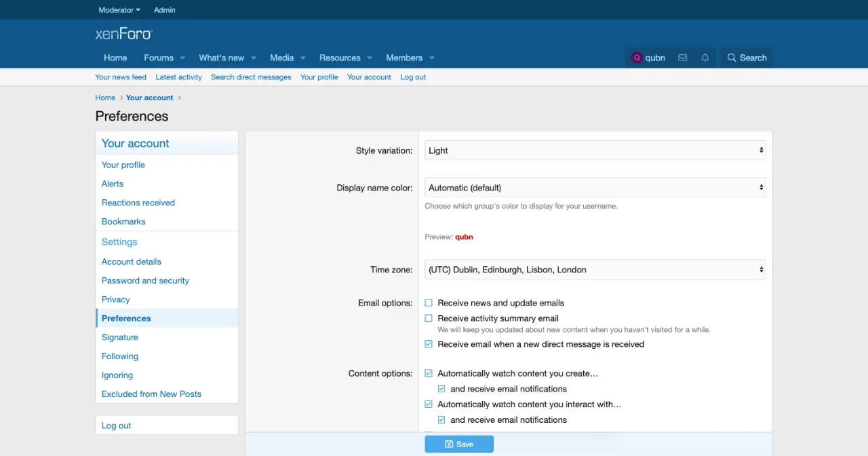868x456 pixels.
Task: Open the Style variation dropdown
Action: [x=595, y=150]
